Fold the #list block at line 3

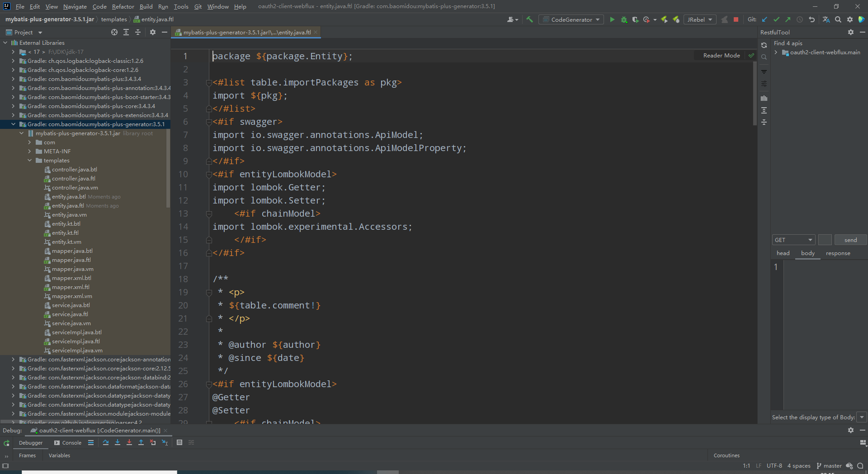pyautogui.click(x=209, y=83)
